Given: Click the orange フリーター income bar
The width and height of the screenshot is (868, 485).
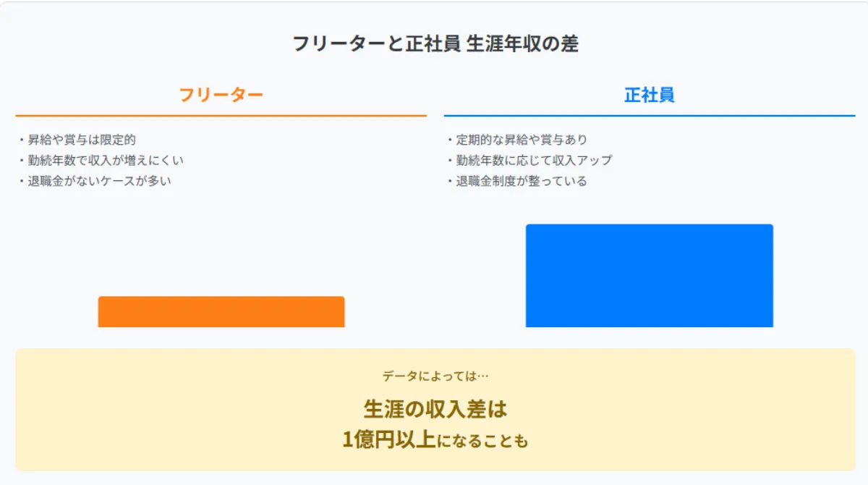Looking at the screenshot, I should pyautogui.click(x=221, y=312).
